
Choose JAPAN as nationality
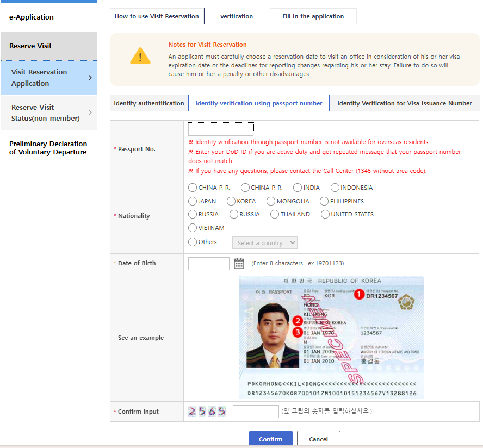pyautogui.click(x=193, y=201)
